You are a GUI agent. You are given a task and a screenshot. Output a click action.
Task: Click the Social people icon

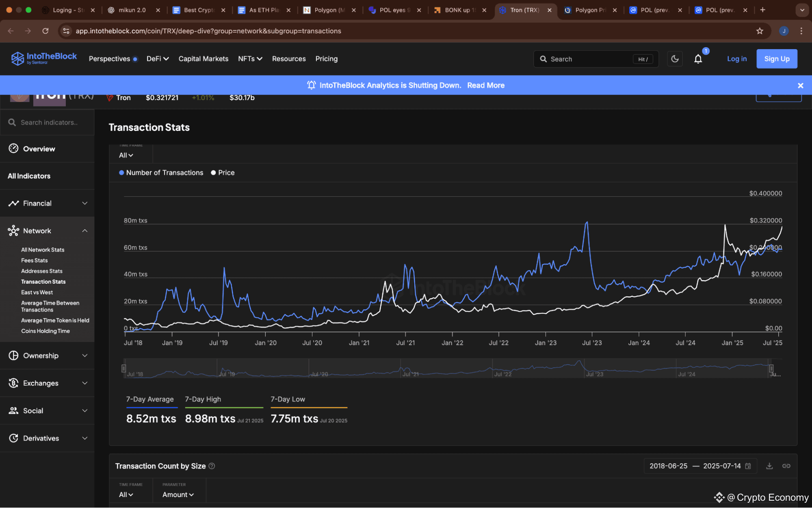[x=13, y=410]
